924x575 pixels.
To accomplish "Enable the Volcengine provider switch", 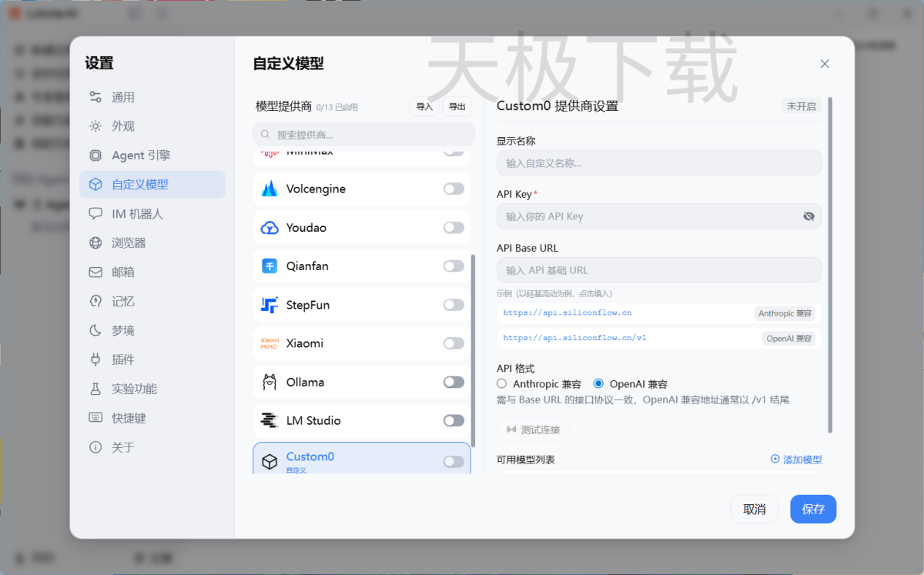I will click(x=454, y=189).
